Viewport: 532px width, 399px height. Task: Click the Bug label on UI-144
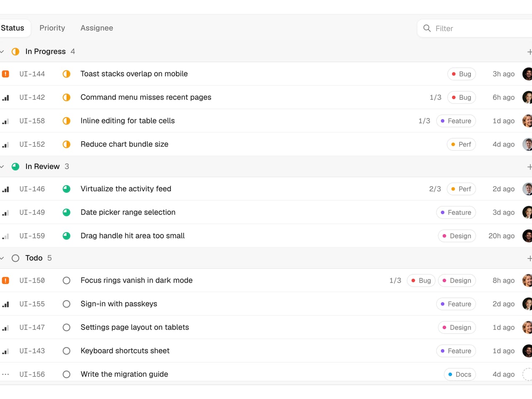[461, 74]
